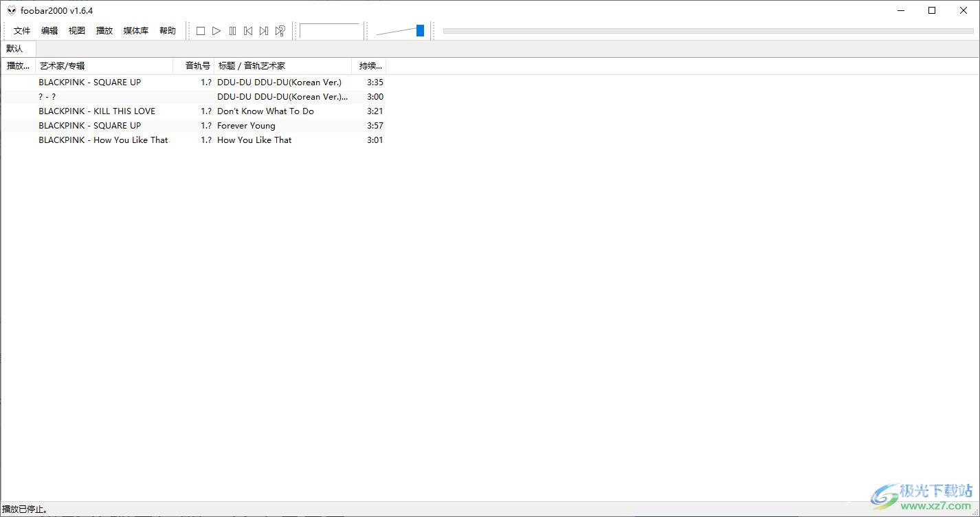Click the 播放已停止 status bar text
980x517 pixels.
tap(25, 509)
